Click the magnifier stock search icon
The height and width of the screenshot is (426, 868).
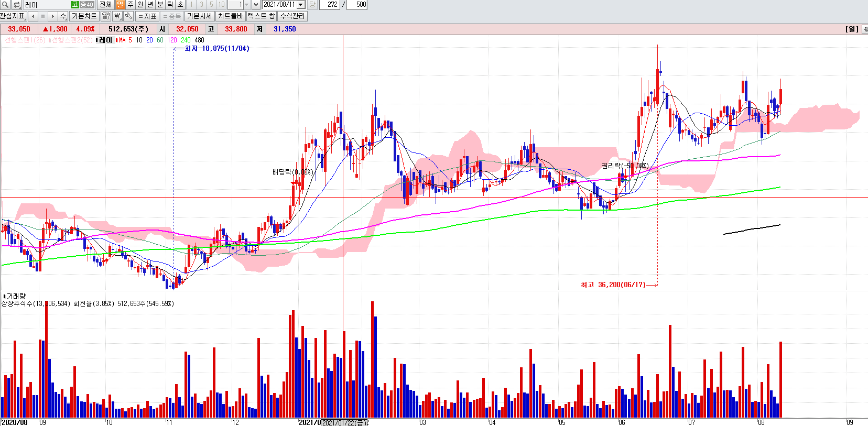tap(5, 5)
